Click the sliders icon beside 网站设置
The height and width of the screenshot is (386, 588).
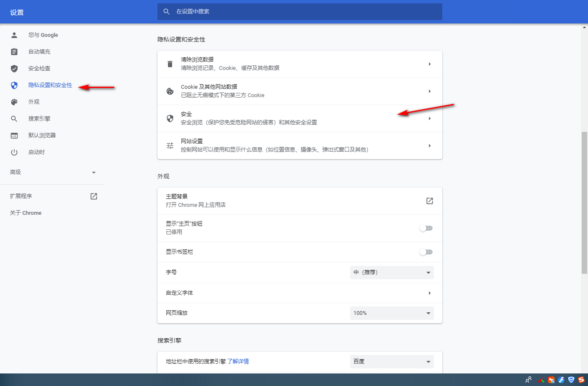(x=170, y=145)
